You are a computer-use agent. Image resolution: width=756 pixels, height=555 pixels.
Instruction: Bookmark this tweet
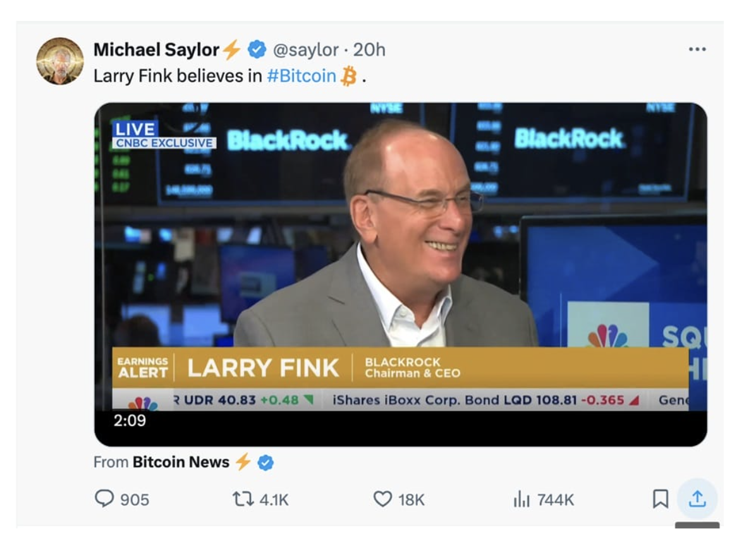point(660,499)
